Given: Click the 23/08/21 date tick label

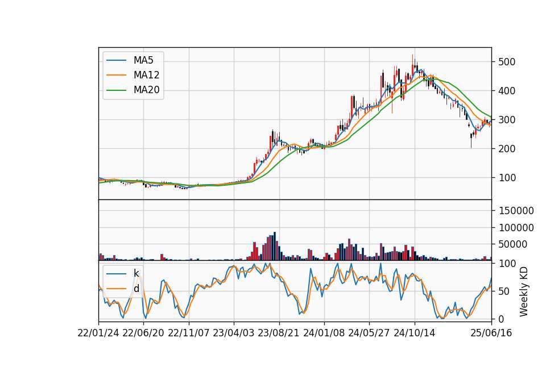Looking at the screenshot, I should pyautogui.click(x=279, y=333).
